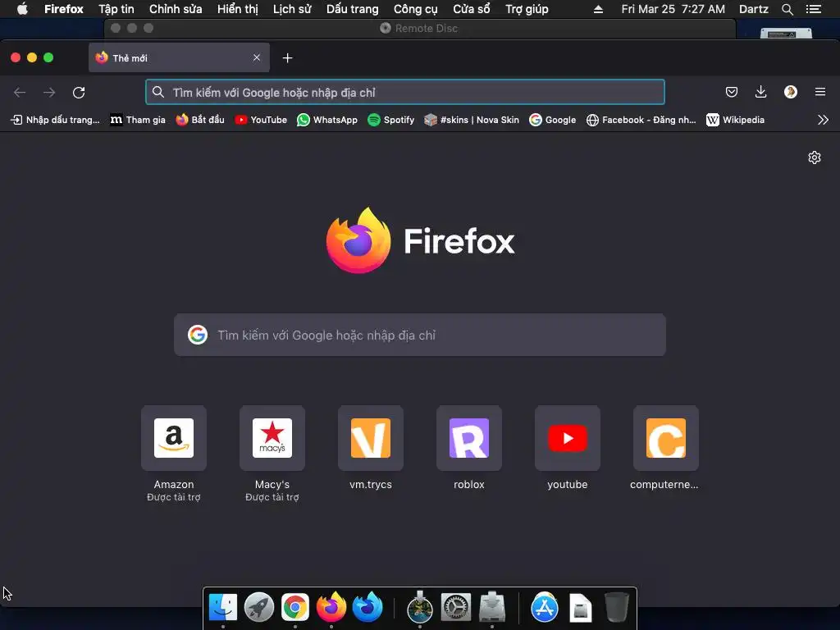The width and height of the screenshot is (840, 630).
Task: Open the Google bookmark
Action: coord(553,120)
